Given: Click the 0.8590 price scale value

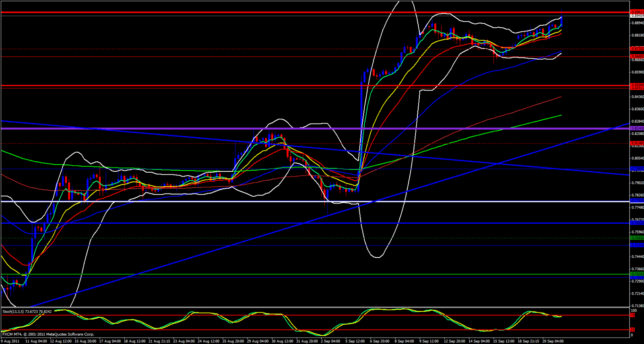Looking at the screenshot, I should click(637, 72).
